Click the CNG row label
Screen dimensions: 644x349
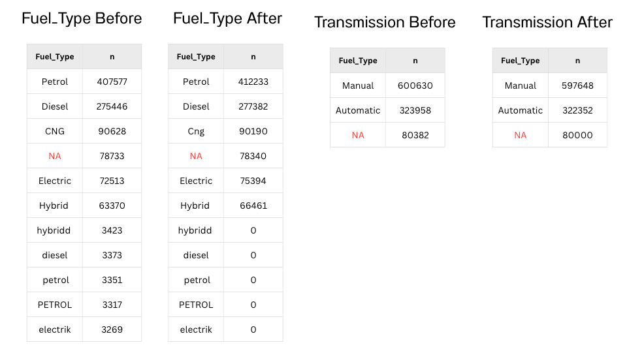(x=55, y=131)
